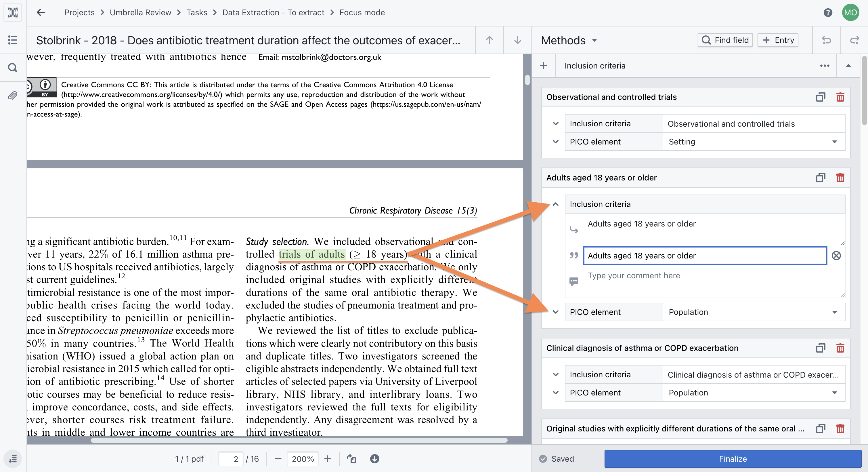Duplicate the Original studies entry
This screenshot has height=472, width=868.
[x=821, y=428]
